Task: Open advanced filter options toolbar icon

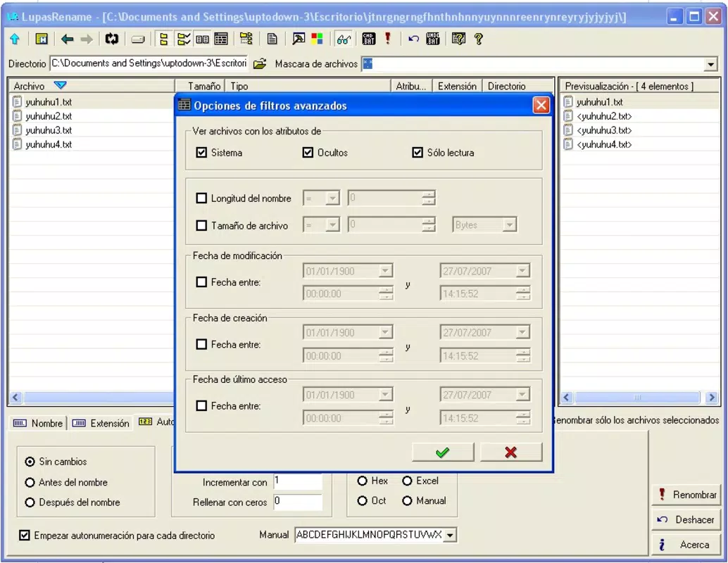Action: (246, 39)
